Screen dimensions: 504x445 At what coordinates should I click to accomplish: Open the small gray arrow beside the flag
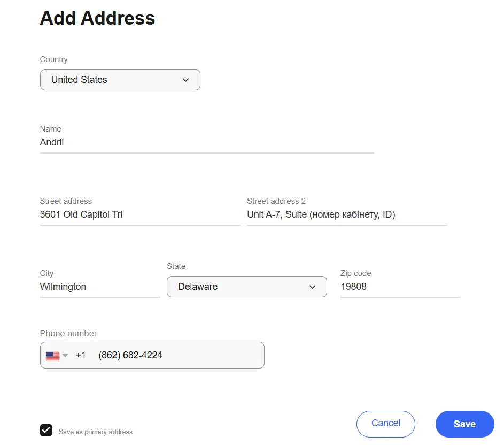pos(65,356)
